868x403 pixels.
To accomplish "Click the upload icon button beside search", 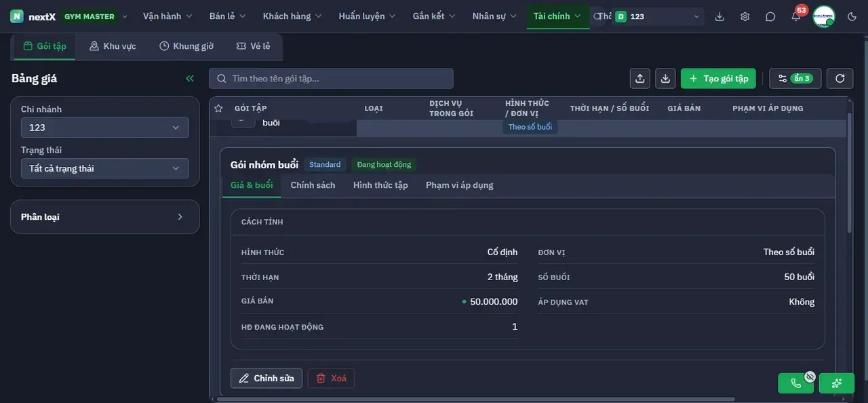I will (640, 79).
